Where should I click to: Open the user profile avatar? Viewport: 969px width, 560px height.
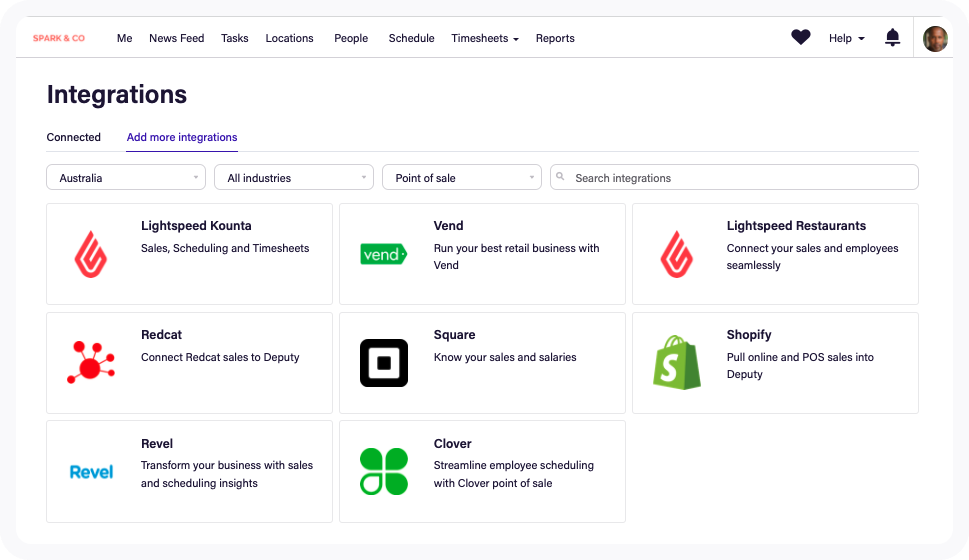(935, 38)
